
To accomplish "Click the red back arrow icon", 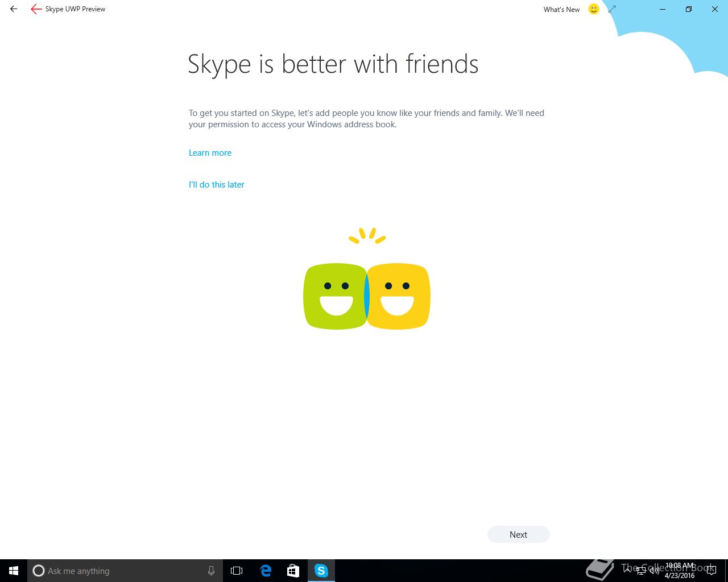I will coord(36,9).
